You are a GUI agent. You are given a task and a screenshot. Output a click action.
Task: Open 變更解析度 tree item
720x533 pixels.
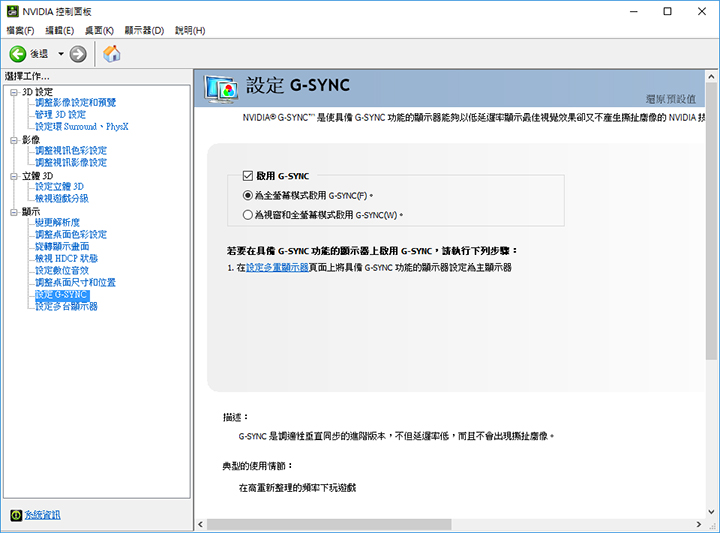[57, 223]
